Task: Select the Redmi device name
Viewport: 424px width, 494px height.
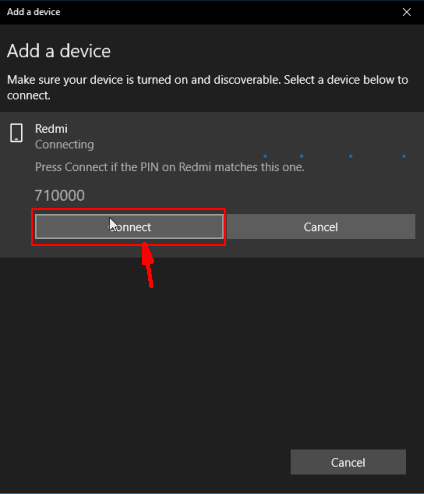Action: click(x=51, y=129)
